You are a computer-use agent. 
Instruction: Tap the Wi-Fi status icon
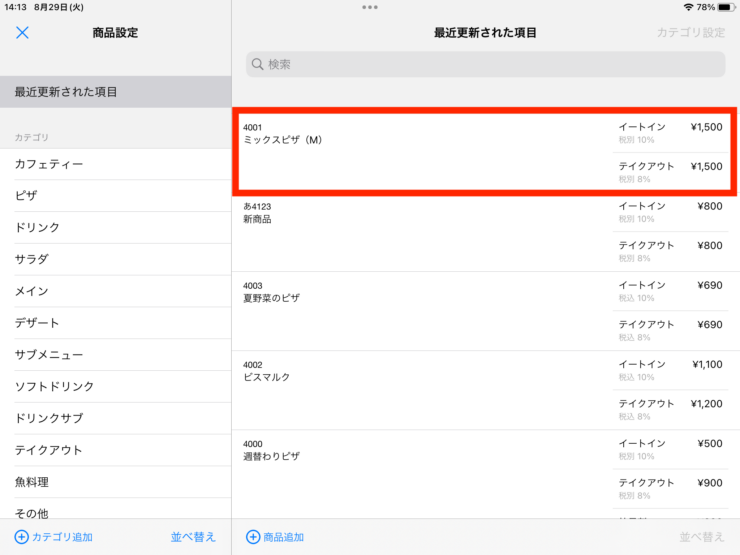coord(688,7)
